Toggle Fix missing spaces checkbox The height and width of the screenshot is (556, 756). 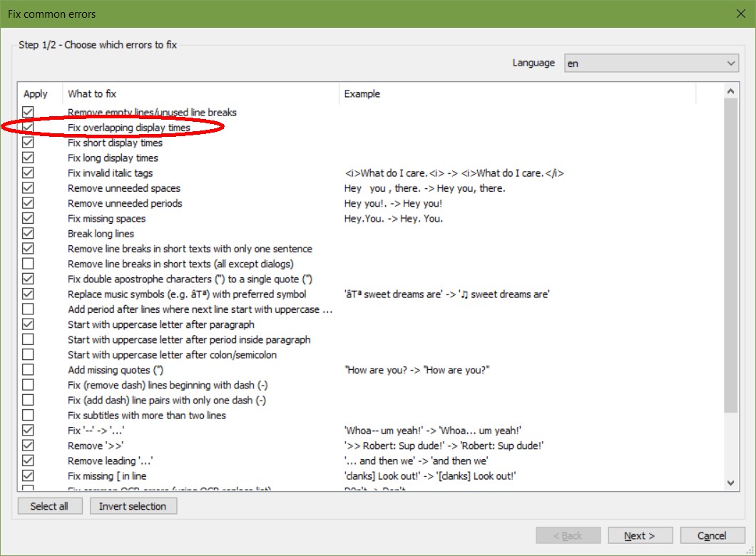(x=28, y=218)
